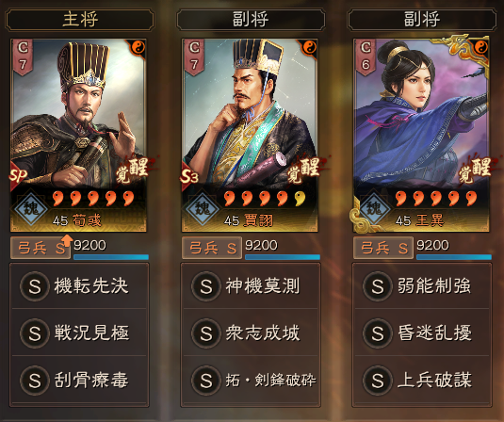This screenshot has width=504, height=422.
Task: Click the yin-yang icon on 王異's card
Action: point(481,48)
